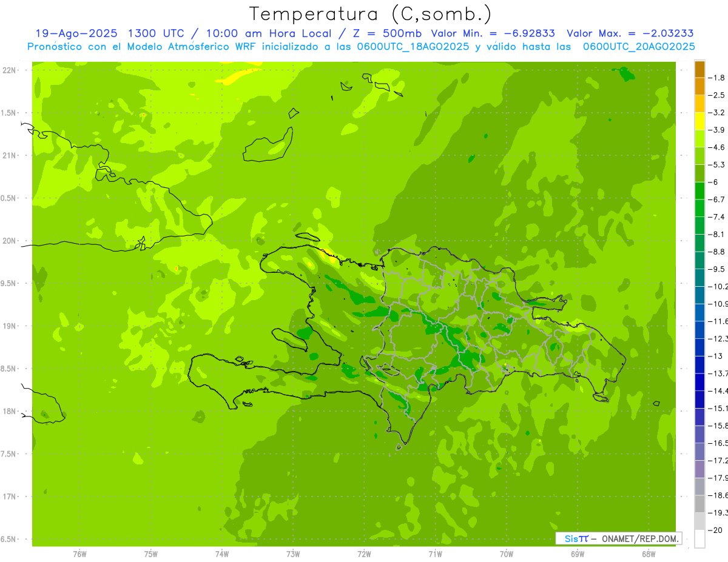Click the "-4.6" colorbar value
The width and height of the screenshot is (728, 562).
pos(717,147)
